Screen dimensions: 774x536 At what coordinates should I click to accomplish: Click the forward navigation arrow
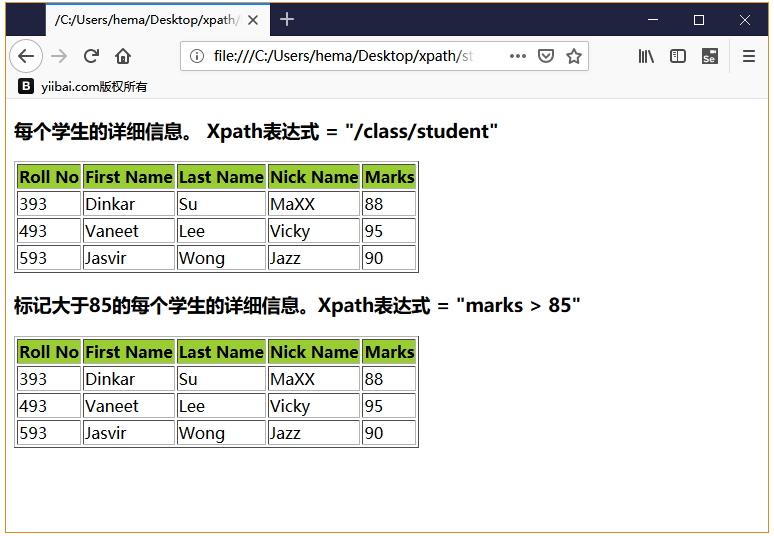pos(59,56)
